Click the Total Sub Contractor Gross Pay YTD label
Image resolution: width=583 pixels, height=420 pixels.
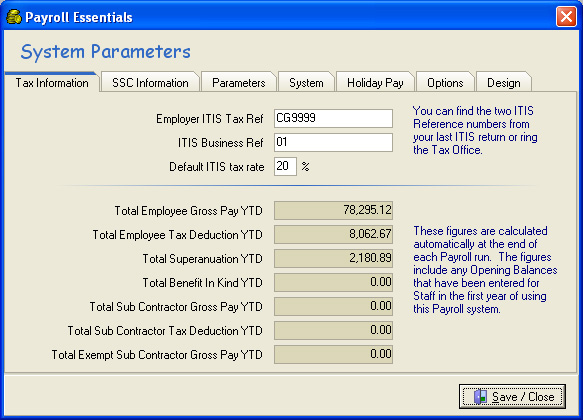pos(176,307)
